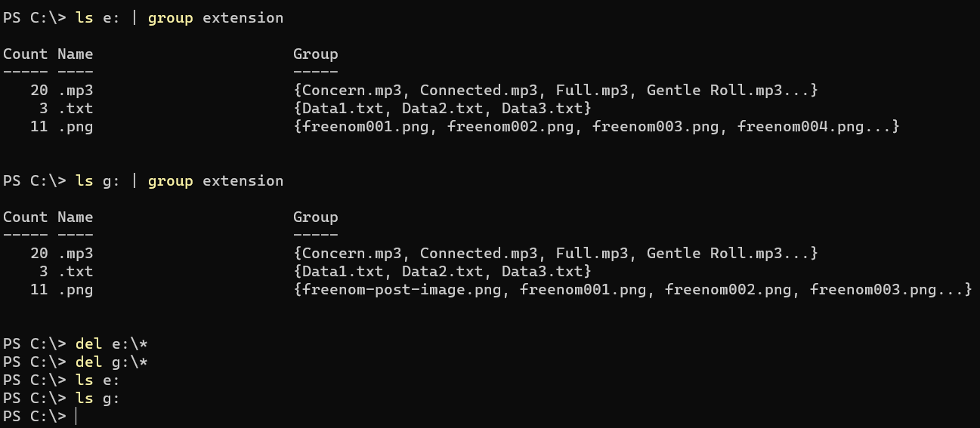
Task: Click the first "Count" column header
Action: tap(25, 54)
